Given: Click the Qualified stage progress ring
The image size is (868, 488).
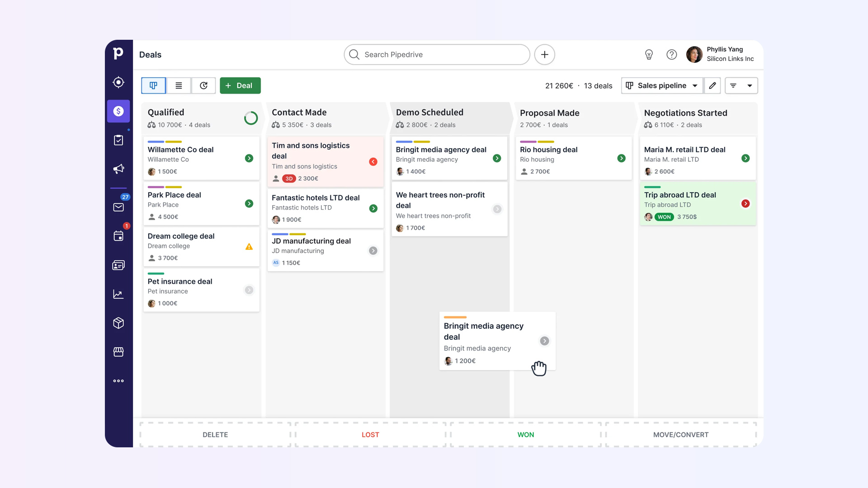Looking at the screenshot, I should point(251,118).
